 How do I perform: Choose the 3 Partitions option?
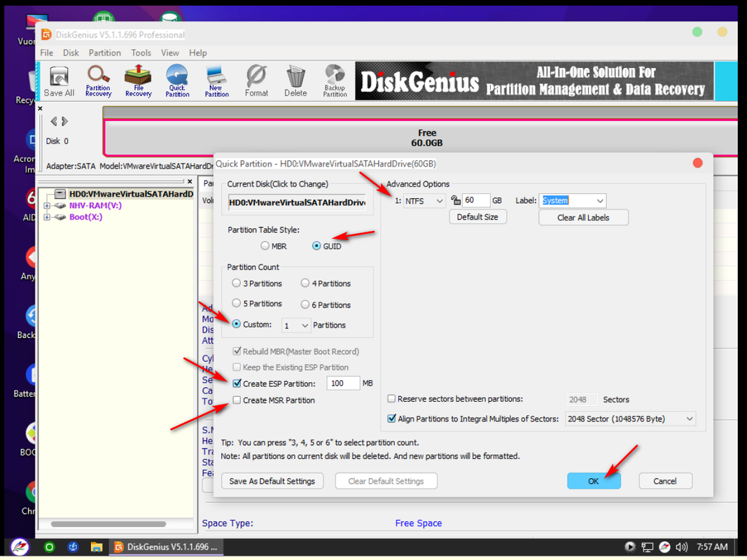tap(257, 283)
